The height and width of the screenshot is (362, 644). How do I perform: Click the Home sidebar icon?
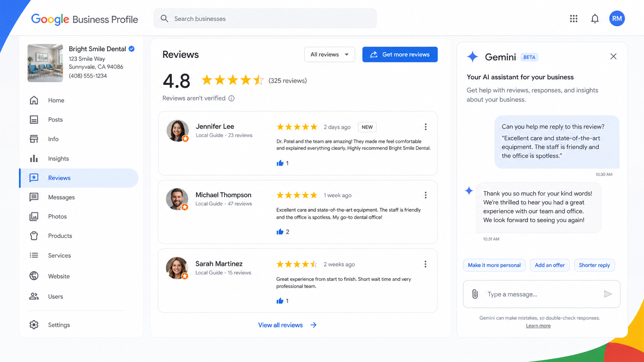point(34,100)
